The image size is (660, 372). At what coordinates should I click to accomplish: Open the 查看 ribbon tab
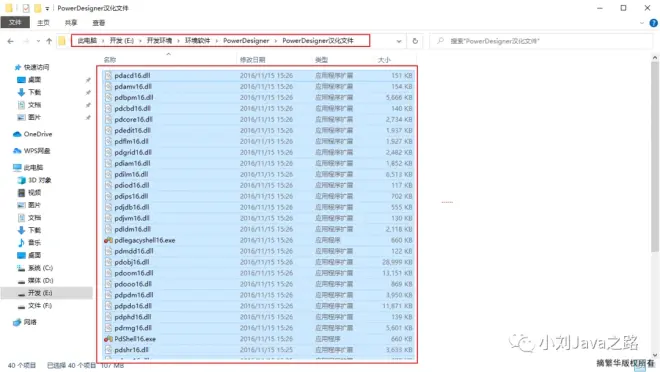[x=98, y=23]
